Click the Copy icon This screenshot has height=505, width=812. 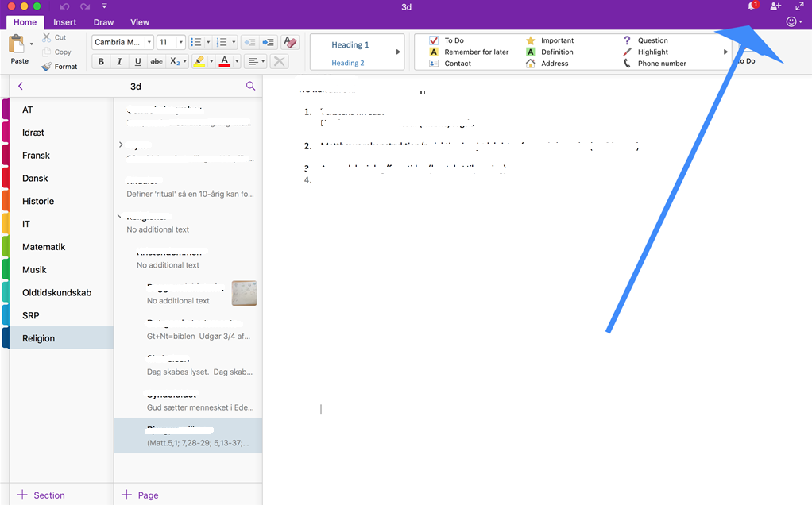(x=47, y=52)
